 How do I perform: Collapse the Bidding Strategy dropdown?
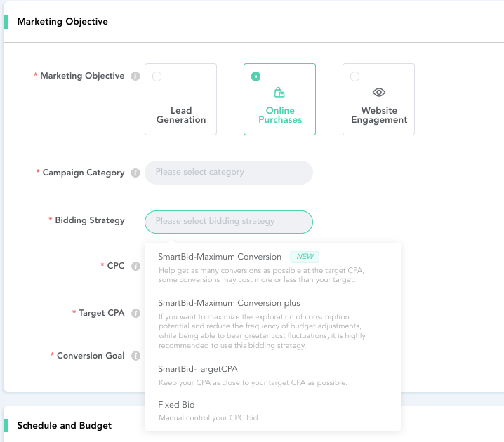tap(228, 222)
